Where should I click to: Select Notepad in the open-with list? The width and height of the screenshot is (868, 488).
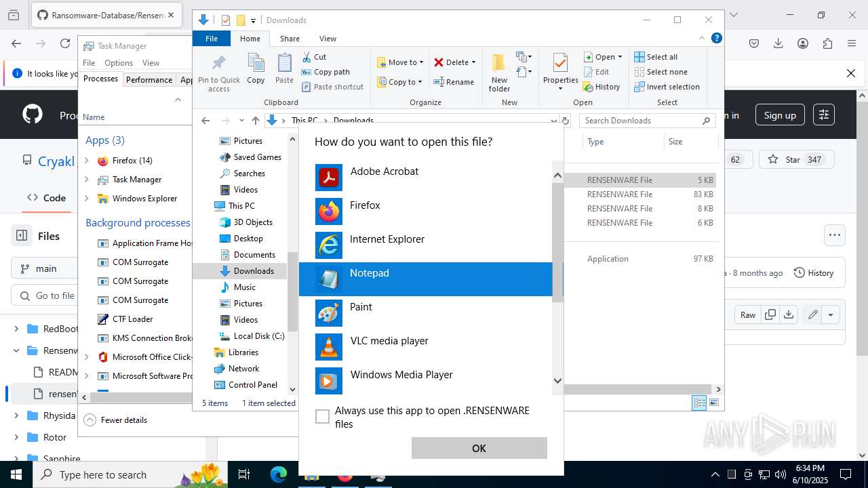coord(426,279)
